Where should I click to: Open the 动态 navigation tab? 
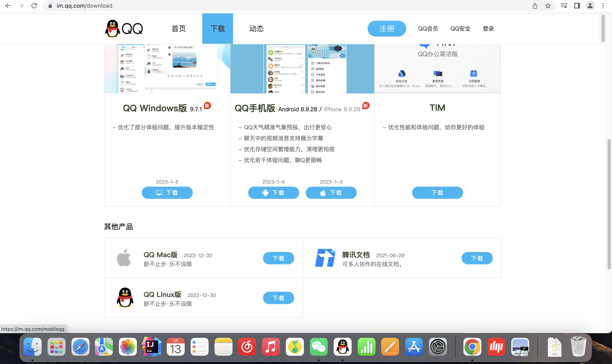click(256, 29)
